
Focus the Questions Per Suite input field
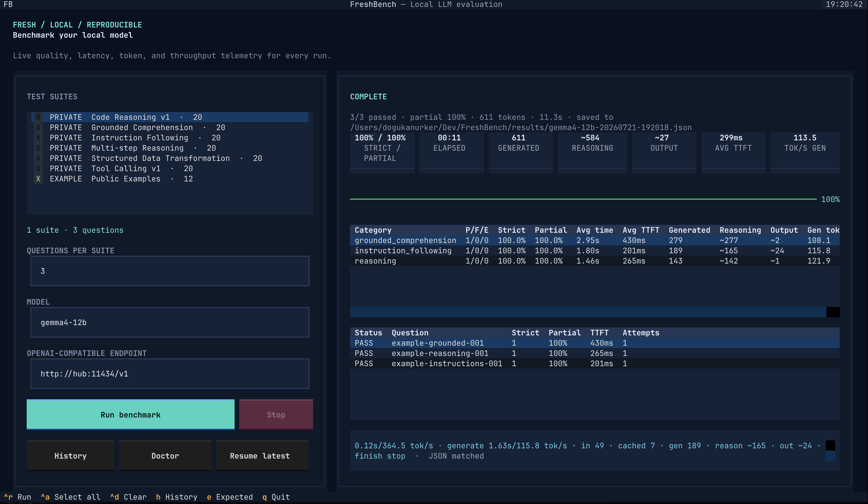[x=170, y=271]
